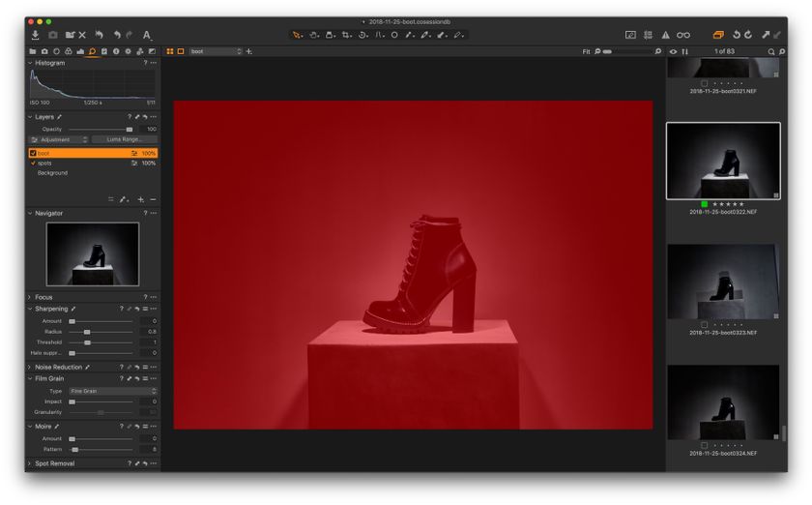Click the Undo arrow in top toolbar
Image resolution: width=812 pixels, height=505 pixels.
(118, 35)
